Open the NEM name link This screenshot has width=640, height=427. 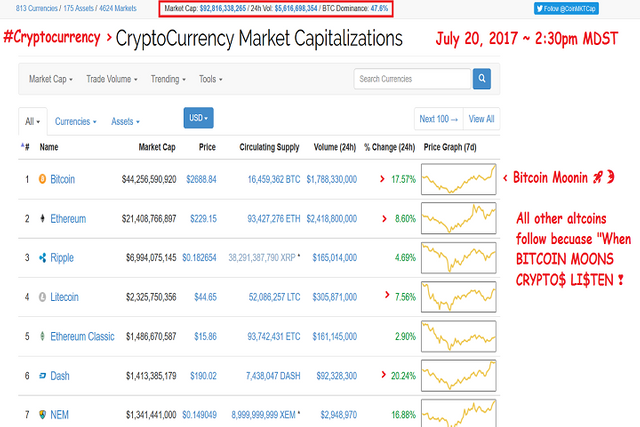click(59, 415)
